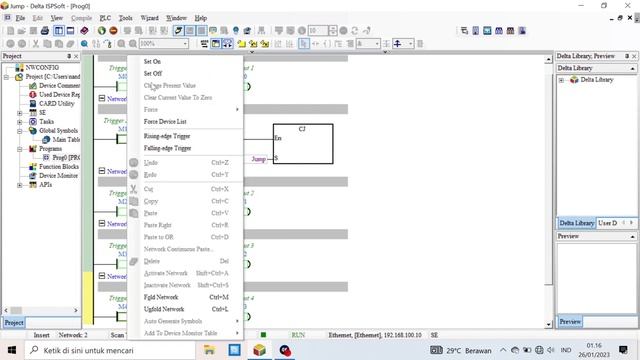Click the last icon in right toolbar group
The image size is (640, 360).
click(522, 31)
